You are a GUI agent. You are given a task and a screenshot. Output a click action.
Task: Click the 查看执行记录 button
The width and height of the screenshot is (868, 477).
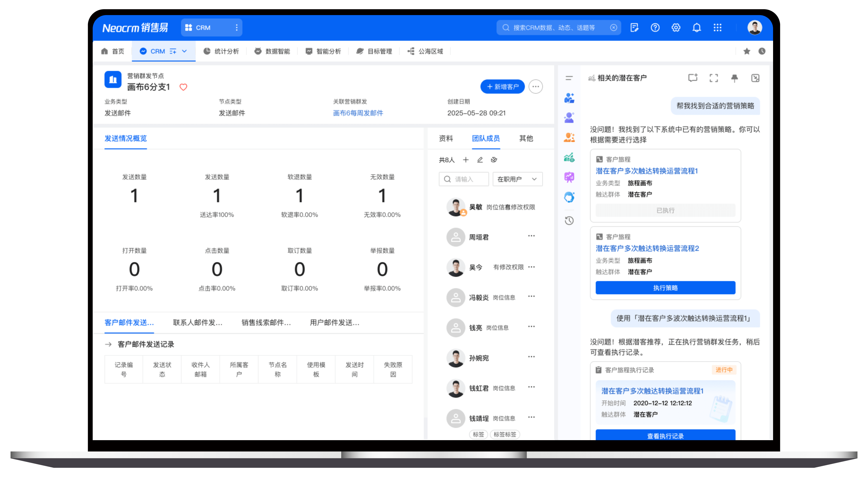[x=666, y=435]
